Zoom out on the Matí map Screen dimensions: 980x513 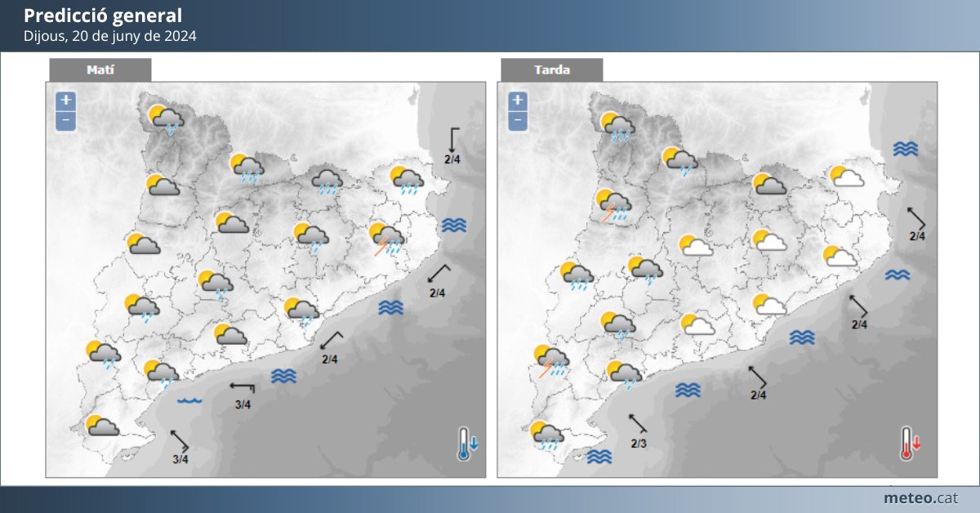tap(66, 121)
